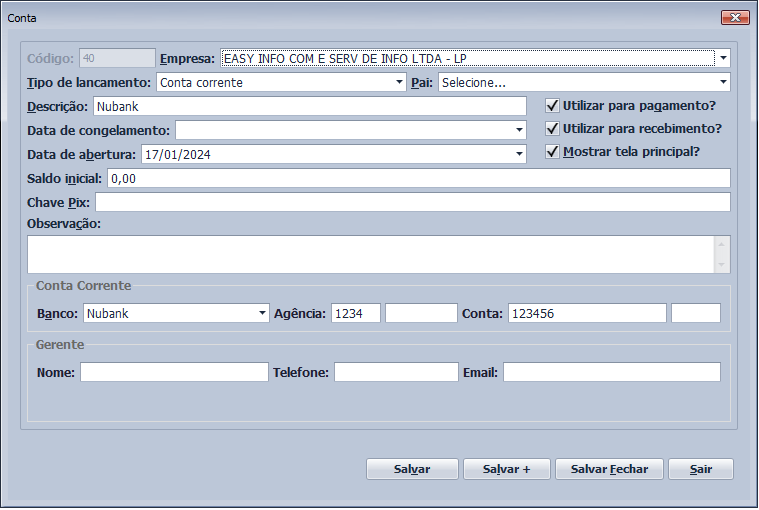The image size is (759, 510).
Task: Click the Conta number field 123456
Action: [587, 313]
